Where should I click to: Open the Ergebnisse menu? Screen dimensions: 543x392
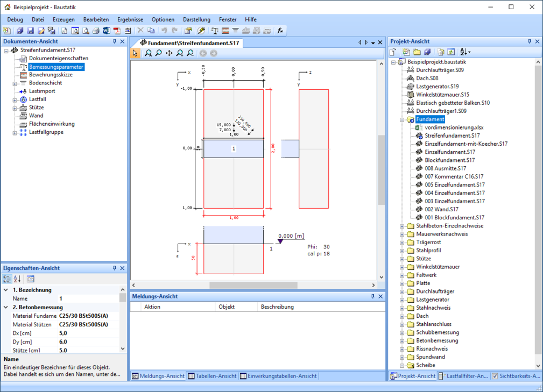130,19
